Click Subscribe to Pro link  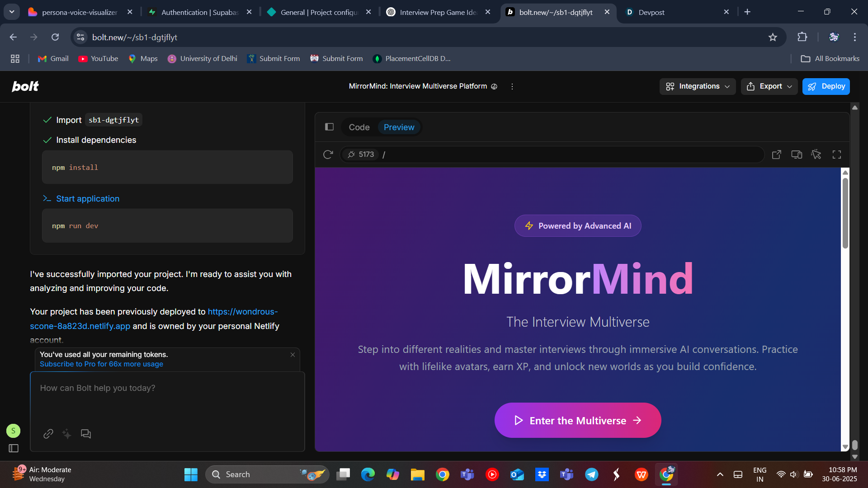click(101, 364)
